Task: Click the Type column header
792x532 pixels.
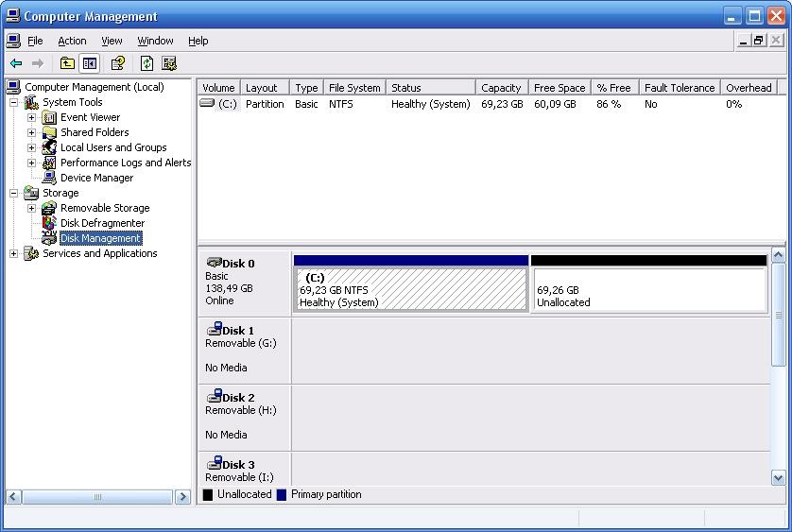Action: pyautogui.click(x=306, y=88)
